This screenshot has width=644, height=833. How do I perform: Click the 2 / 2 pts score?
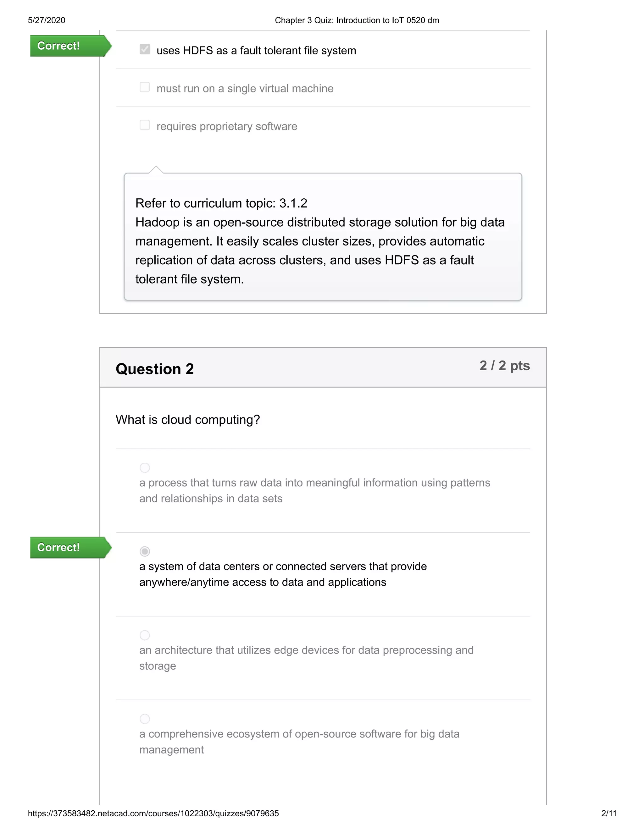[504, 365]
